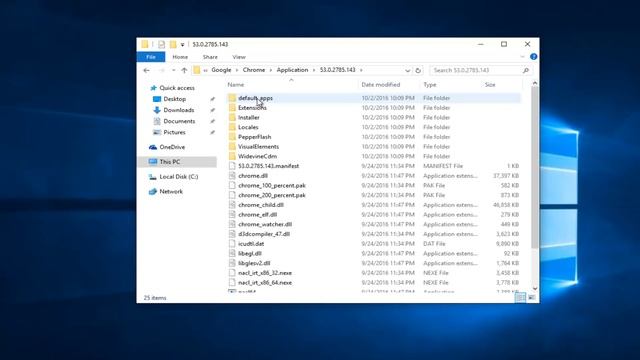Click the Forward navigation arrow
640x360 pixels.
[x=162, y=70]
